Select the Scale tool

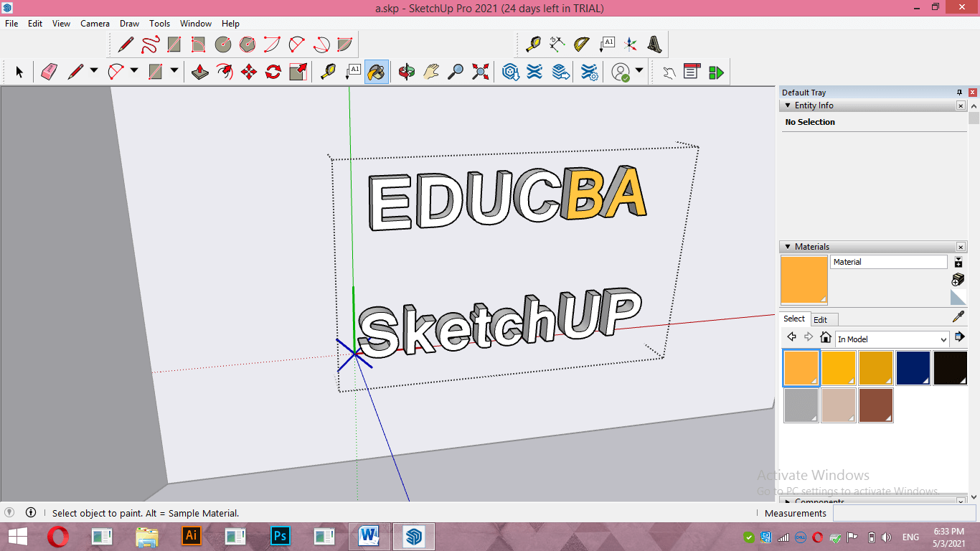click(x=298, y=72)
